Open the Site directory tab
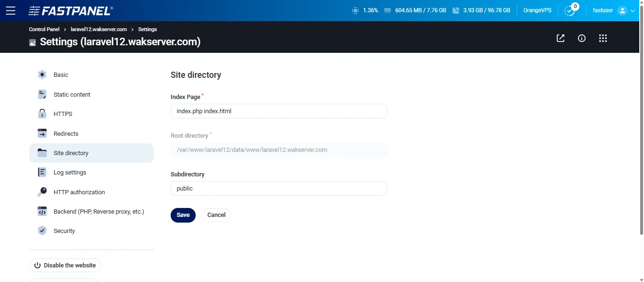 point(71,153)
